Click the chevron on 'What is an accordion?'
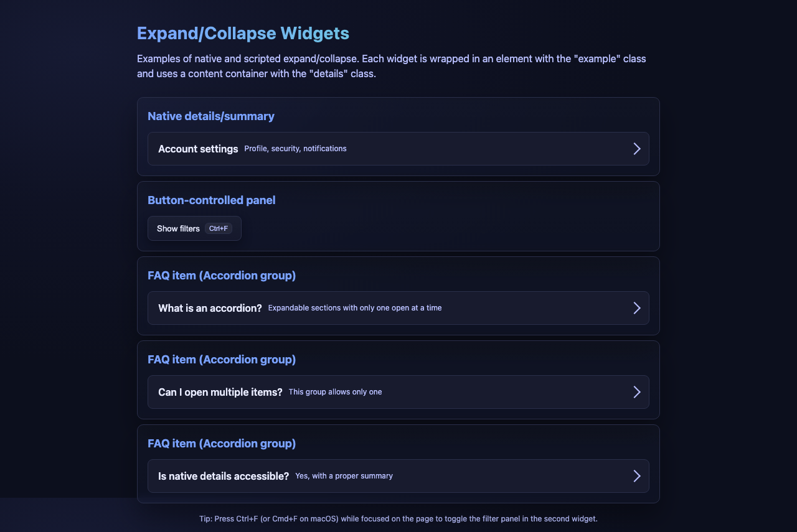The image size is (797, 532). (636, 307)
